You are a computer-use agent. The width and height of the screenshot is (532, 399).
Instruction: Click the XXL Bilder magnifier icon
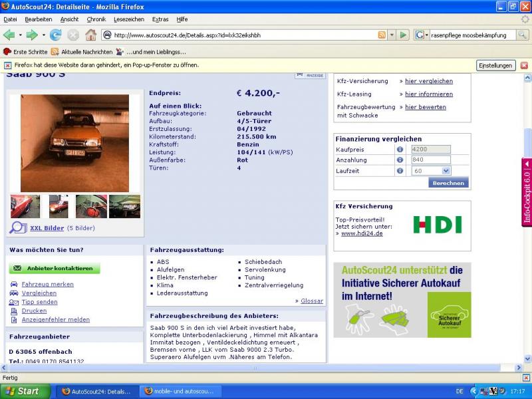coord(19,227)
